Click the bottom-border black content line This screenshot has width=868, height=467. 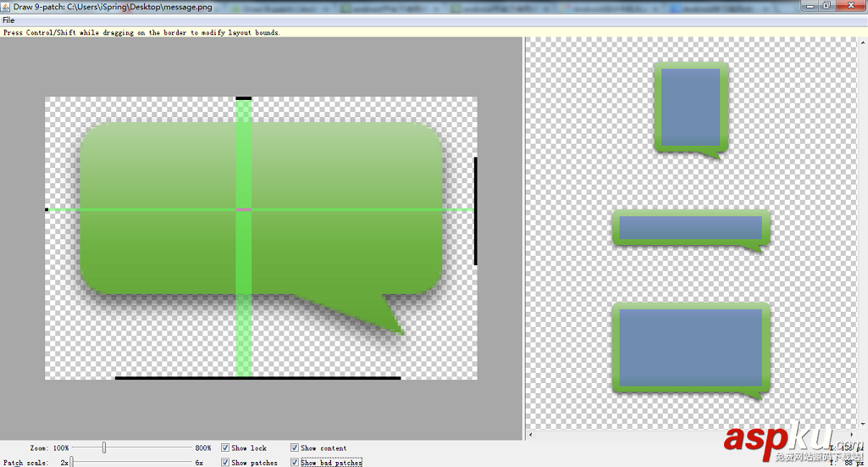pyautogui.click(x=257, y=378)
